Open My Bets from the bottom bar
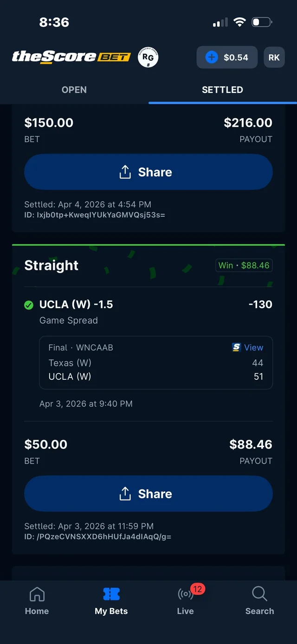This screenshot has width=297, height=644. click(111, 600)
